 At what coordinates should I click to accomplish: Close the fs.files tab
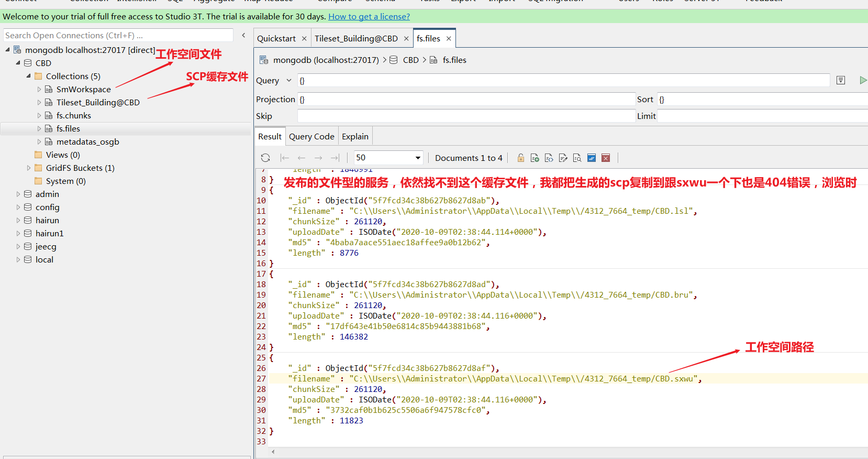(x=449, y=38)
